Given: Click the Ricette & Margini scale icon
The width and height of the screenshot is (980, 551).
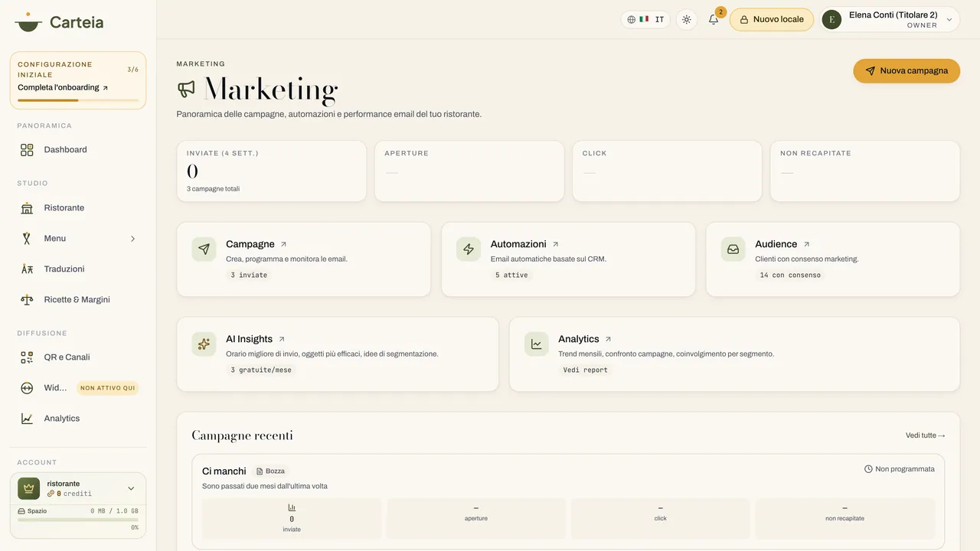Looking at the screenshot, I should pos(27,300).
